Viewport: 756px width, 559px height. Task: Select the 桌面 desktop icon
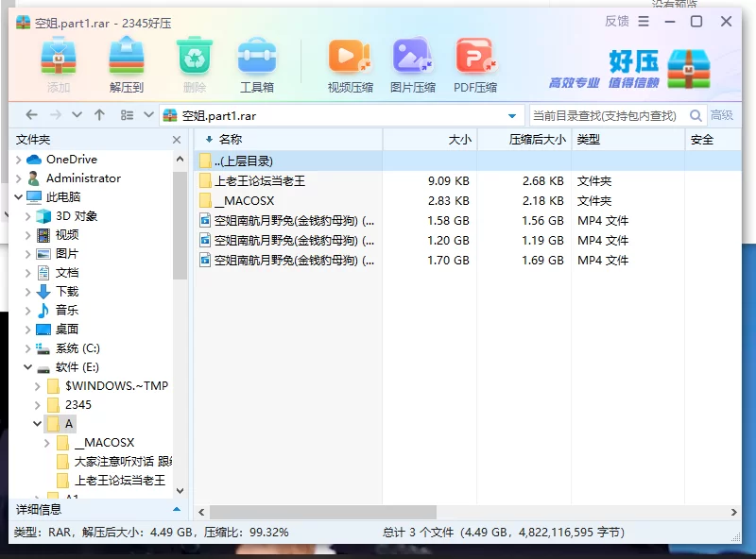[x=43, y=330]
